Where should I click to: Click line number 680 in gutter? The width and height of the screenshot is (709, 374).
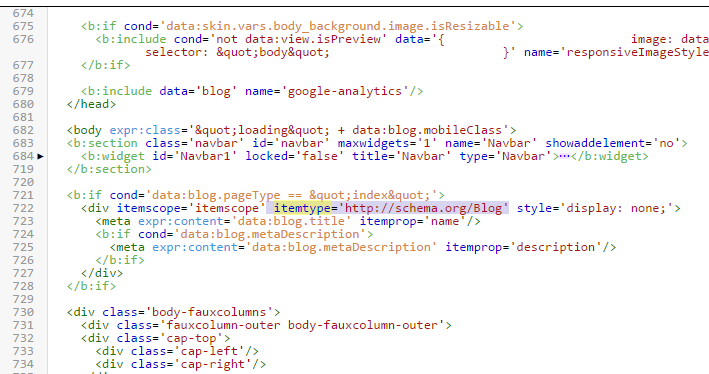coord(23,104)
